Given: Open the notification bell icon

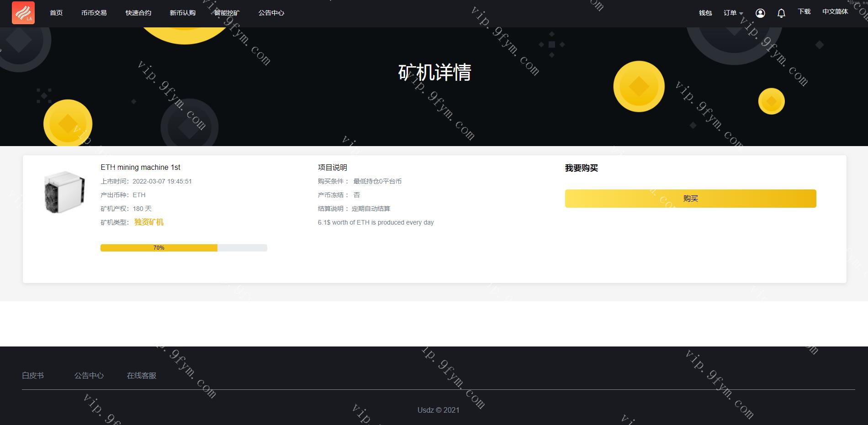Looking at the screenshot, I should pos(781,13).
